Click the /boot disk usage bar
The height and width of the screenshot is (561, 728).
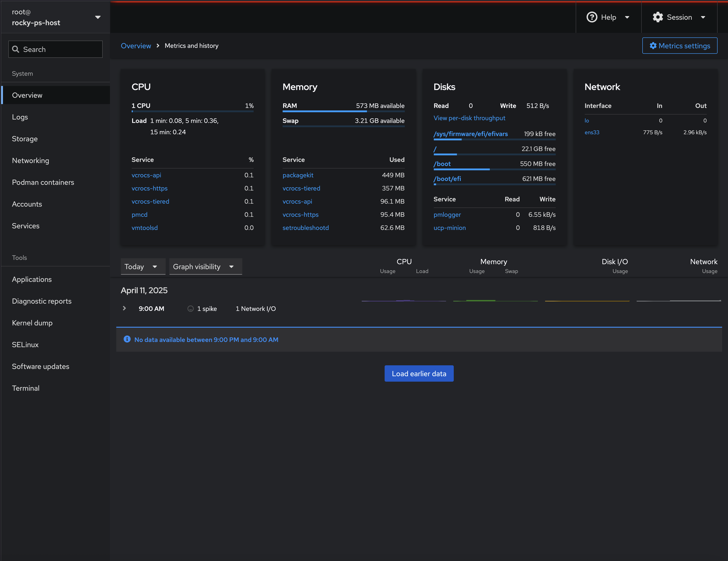pos(494,169)
